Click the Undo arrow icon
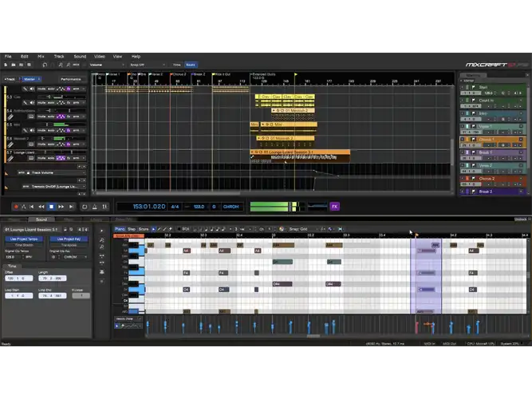The image size is (532, 399). [45, 65]
